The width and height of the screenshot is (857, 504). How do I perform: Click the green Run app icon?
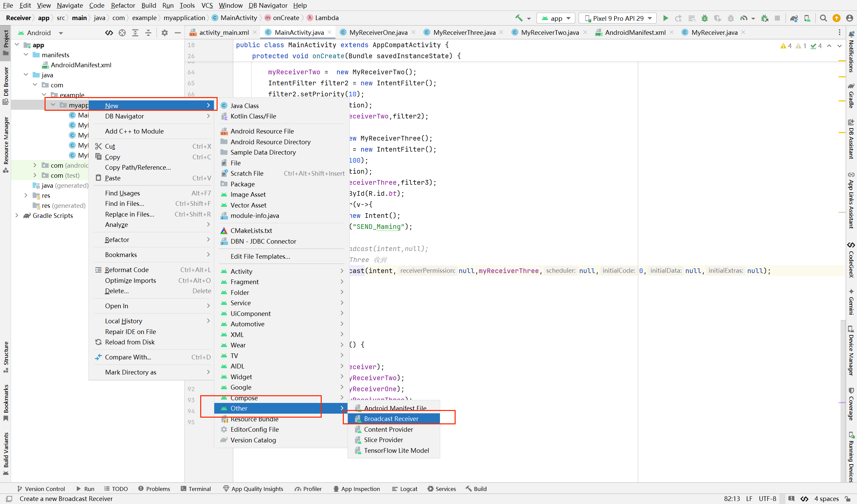666,18
